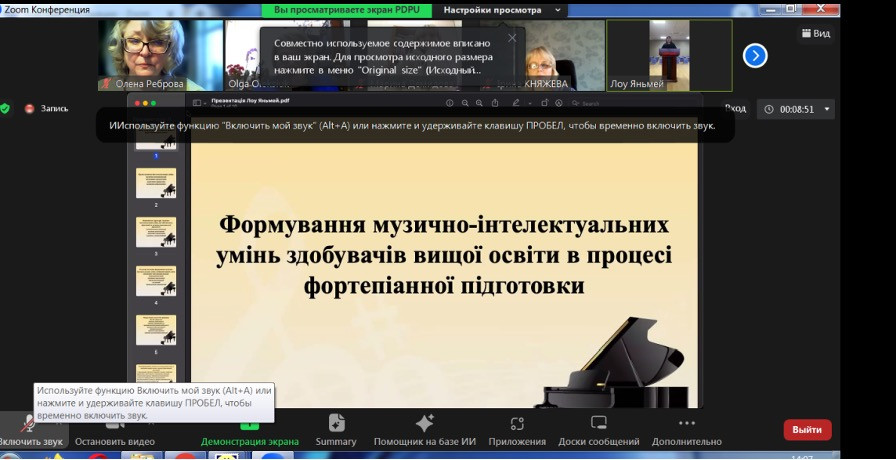Select the КНЯЖЕВА video tile

[x=543, y=55]
